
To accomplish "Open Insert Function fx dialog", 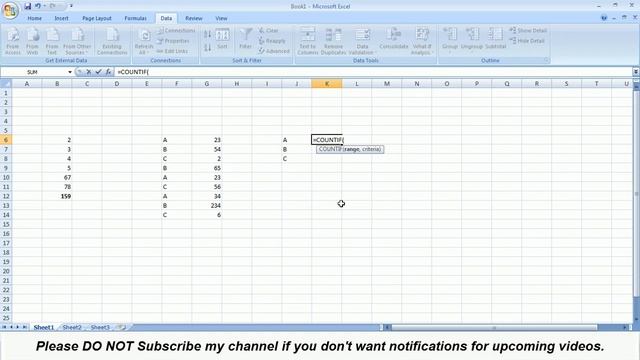I will pos(108,72).
